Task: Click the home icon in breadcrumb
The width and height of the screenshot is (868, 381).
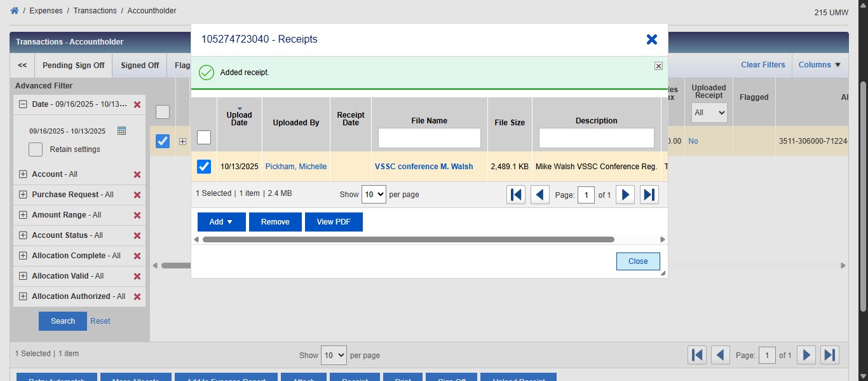Action: [x=15, y=11]
